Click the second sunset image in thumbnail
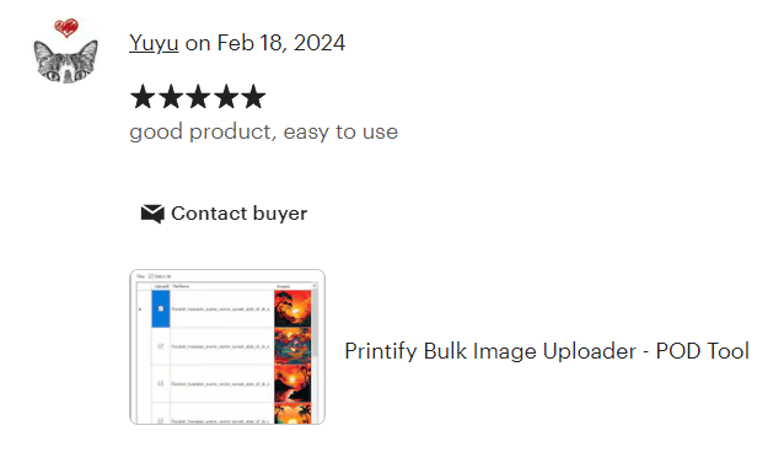 [x=292, y=346]
